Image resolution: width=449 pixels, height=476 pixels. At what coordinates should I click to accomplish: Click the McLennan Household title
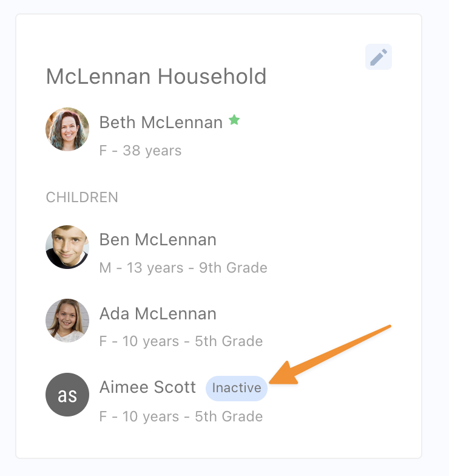click(x=156, y=76)
